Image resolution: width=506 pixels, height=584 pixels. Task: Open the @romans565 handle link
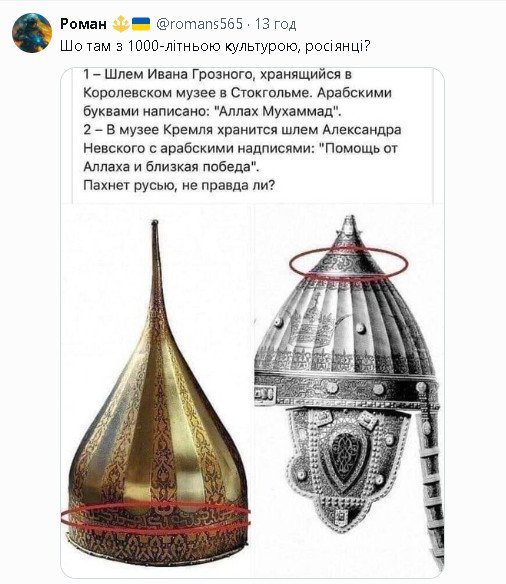click(x=200, y=24)
